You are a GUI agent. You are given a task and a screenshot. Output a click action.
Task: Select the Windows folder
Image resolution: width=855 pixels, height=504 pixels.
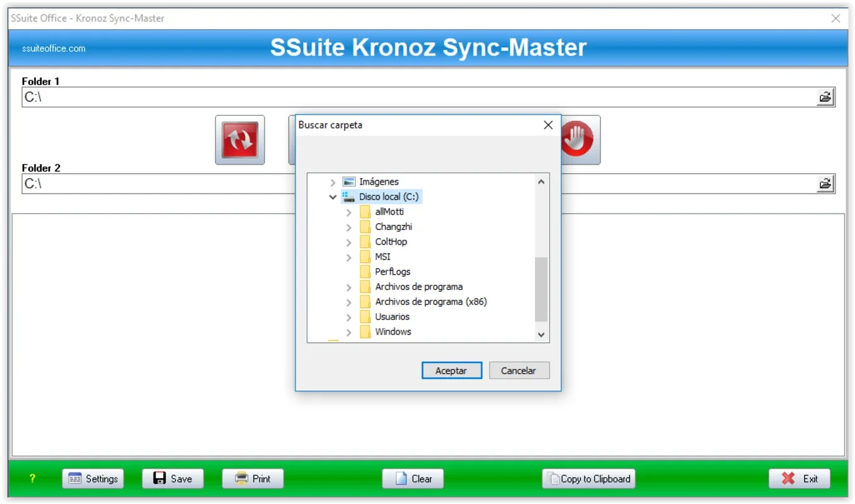coord(393,332)
